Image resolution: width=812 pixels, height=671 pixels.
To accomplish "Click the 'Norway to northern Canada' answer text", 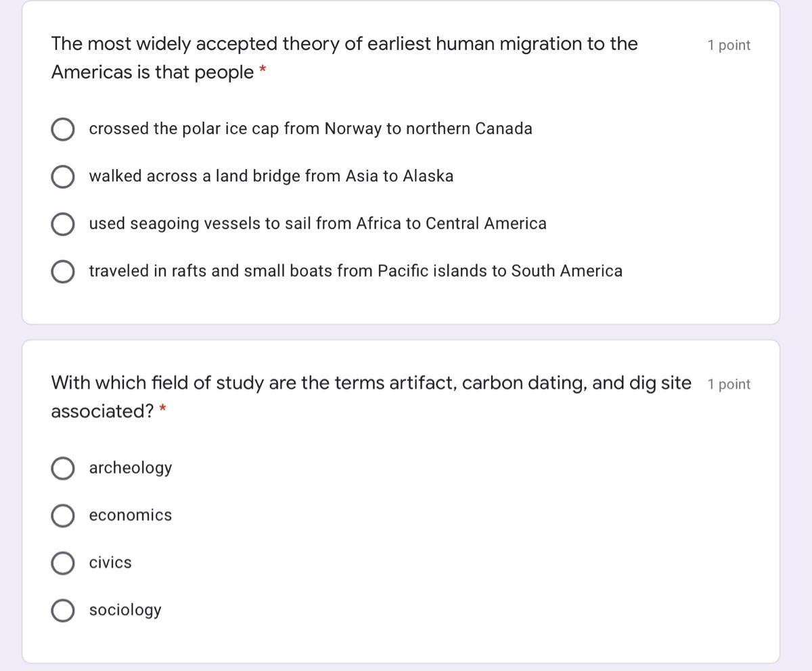I will click(428, 129).
